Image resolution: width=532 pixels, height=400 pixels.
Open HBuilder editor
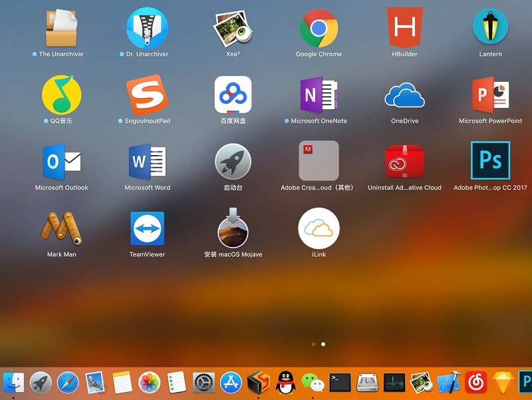tap(404, 28)
